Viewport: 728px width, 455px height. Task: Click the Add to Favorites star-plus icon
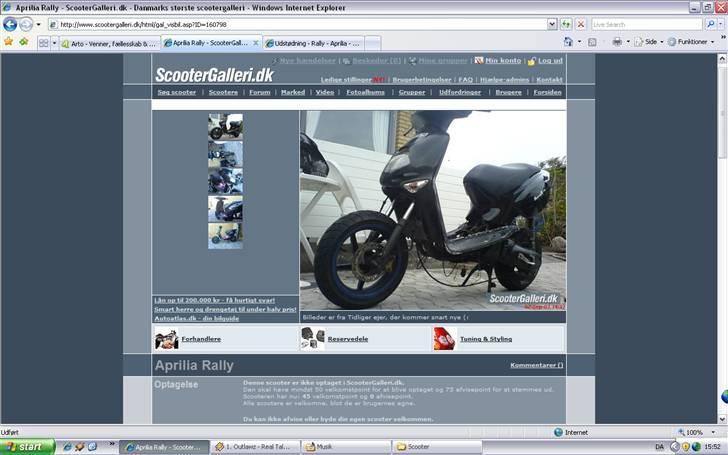click(x=24, y=42)
